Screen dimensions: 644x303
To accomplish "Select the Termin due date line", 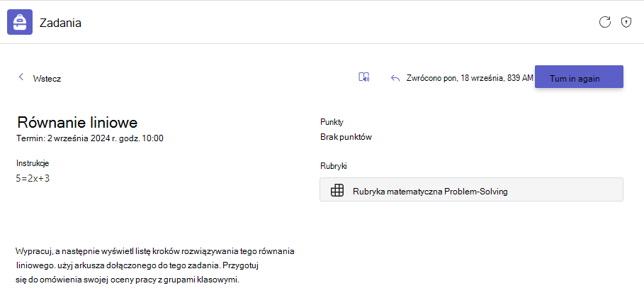I will (x=90, y=138).
